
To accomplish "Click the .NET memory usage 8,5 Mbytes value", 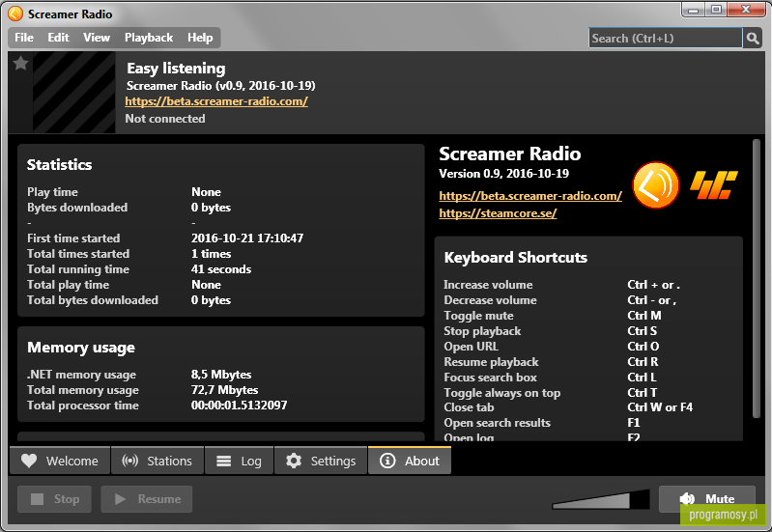I will click(x=221, y=375).
